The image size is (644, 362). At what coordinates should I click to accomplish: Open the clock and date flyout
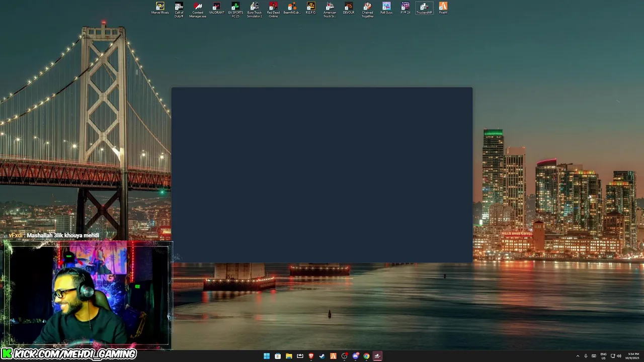click(633, 356)
